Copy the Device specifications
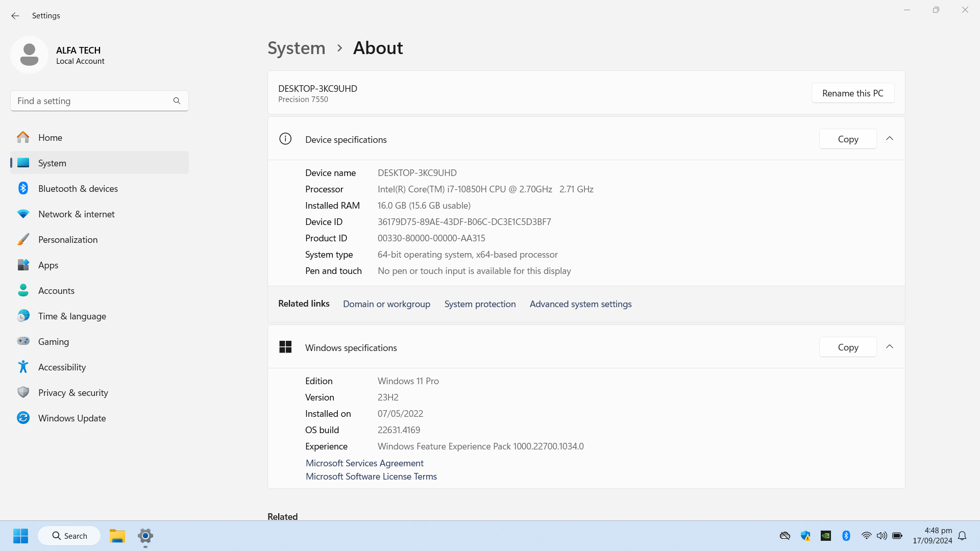This screenshot has height=551, width=980. (x=848, y=139)
